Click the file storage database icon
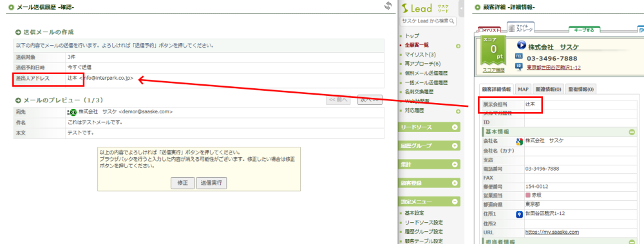This screenshot has width=644, height=244. [512, 29]
